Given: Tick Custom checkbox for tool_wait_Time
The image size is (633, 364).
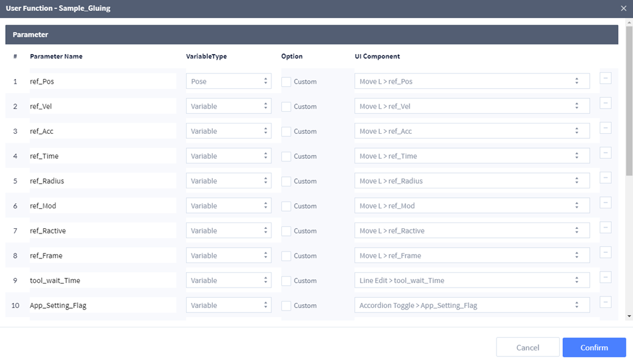Looking at the screenshot, I should tap(286, 280).
